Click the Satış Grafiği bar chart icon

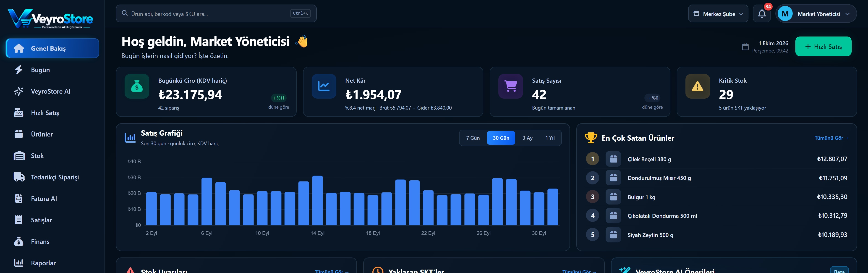(x=130, y=137)
